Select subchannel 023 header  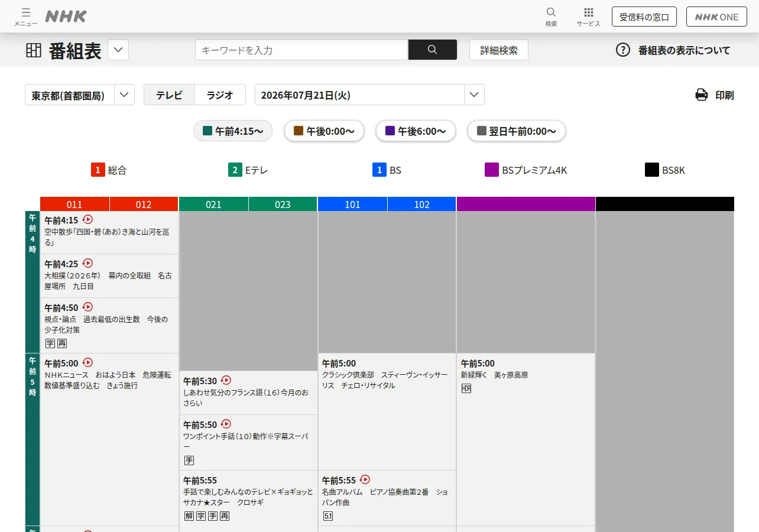coord(283,205)
